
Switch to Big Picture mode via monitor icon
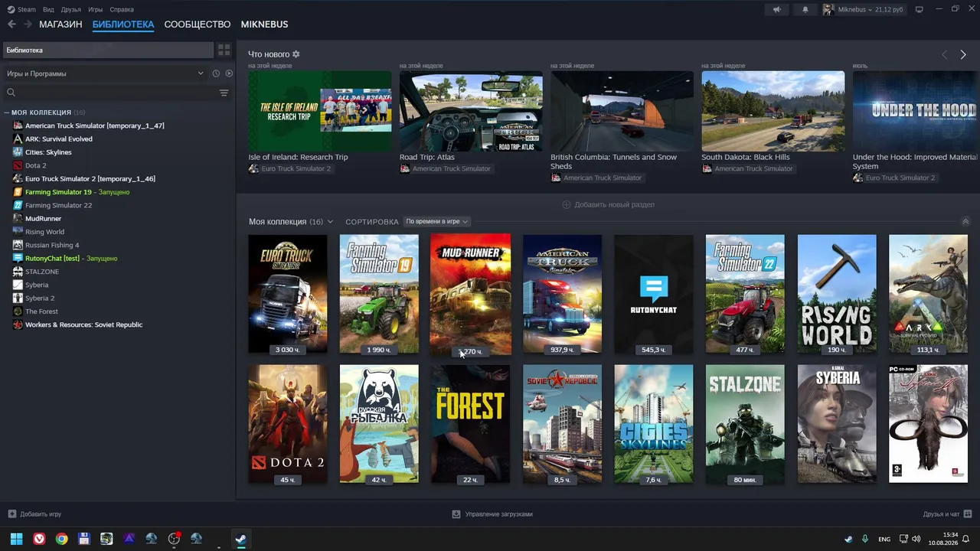(919, 9)
